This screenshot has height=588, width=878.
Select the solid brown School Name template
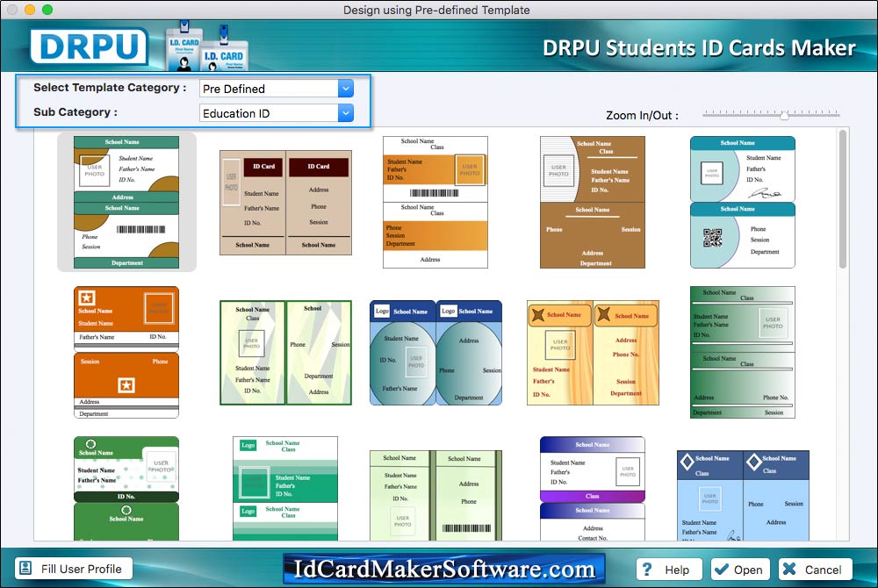point(593,202)
